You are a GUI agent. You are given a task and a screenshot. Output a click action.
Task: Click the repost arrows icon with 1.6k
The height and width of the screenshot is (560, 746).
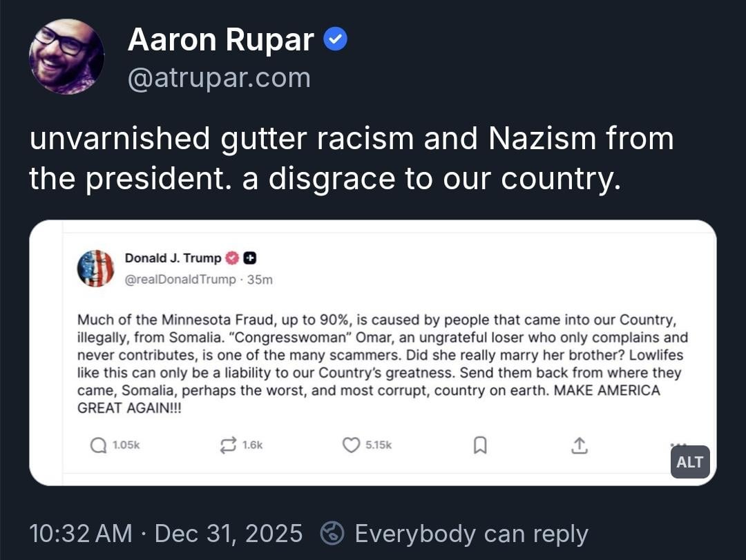228,446
